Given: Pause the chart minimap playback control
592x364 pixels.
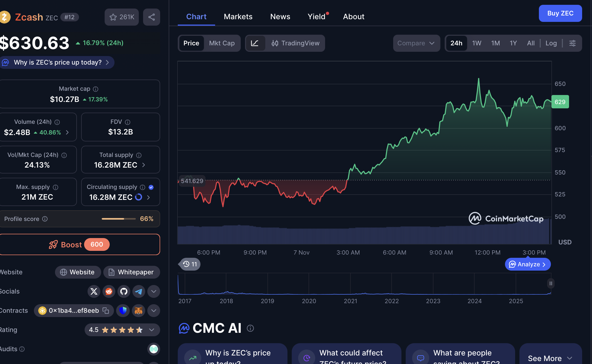Looking at the screenshot, I should [x=551, y=283].
